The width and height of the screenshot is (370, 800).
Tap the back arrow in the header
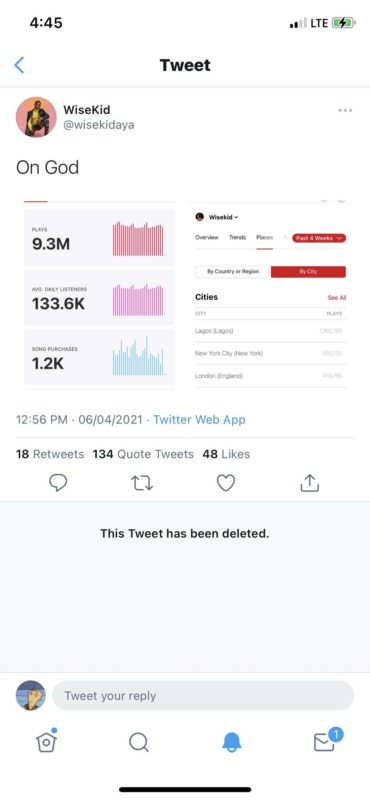(x=19, y=65)
